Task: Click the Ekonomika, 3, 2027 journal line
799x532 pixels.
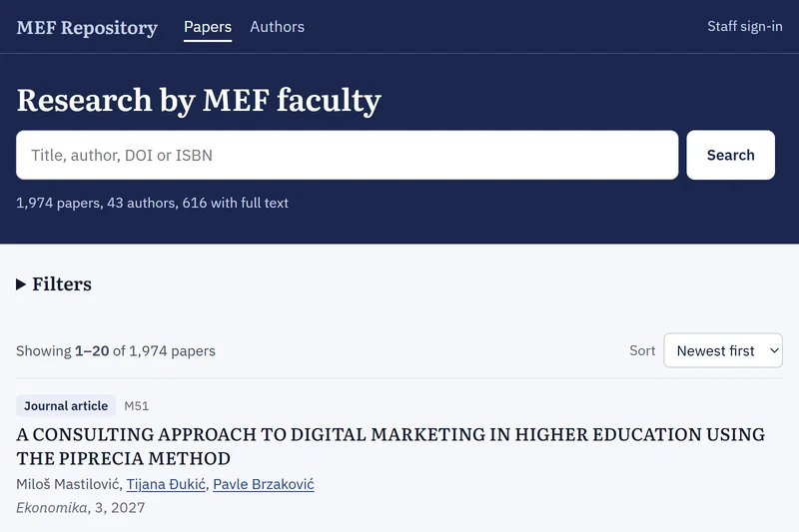Action: [x=81, y=508]
